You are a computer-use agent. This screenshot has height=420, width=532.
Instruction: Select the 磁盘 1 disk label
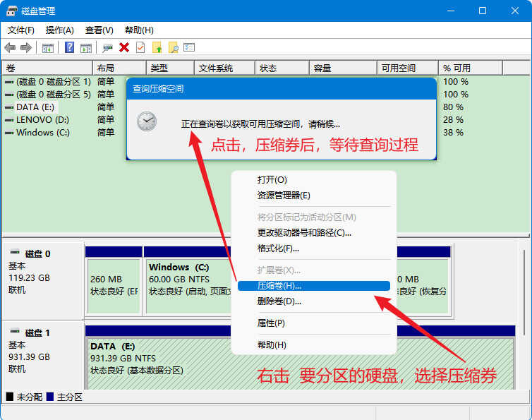click(37, 333)
